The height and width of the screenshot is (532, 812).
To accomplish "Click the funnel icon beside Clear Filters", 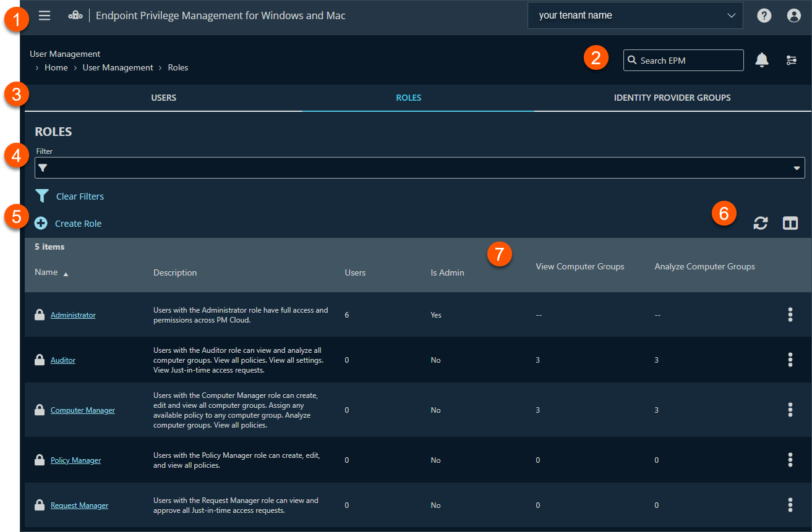I will pyautogui.click(x=42, y=196).
